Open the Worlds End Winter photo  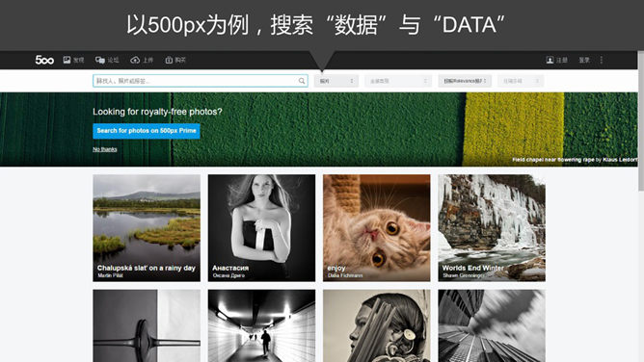coord(492,228)
